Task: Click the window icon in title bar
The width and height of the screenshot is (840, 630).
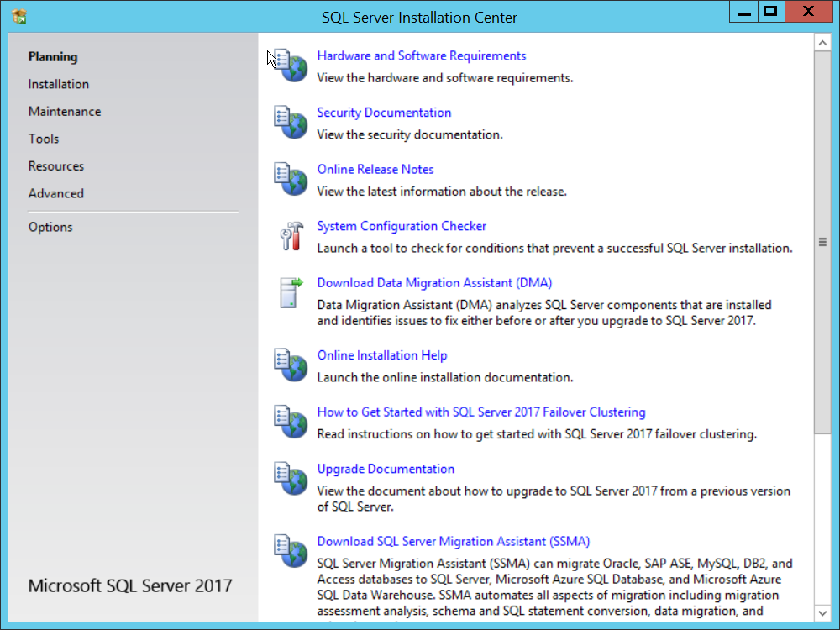Action: coord(19,16)
